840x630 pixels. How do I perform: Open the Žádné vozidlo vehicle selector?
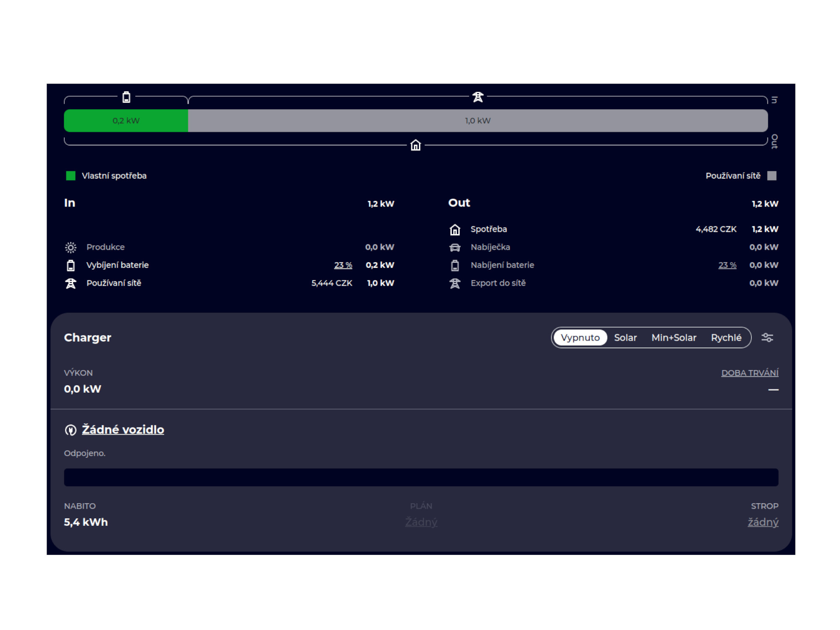pos(123,430)
